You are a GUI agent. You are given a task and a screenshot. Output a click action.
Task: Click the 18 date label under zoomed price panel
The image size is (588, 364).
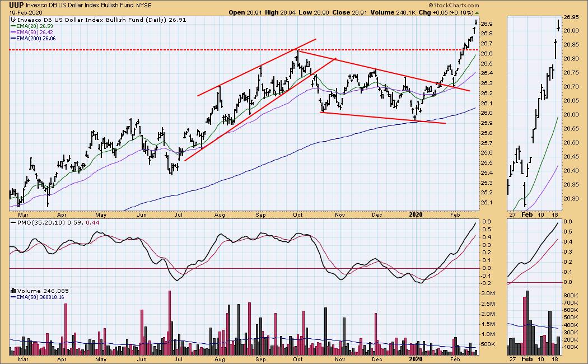[556, 215]
